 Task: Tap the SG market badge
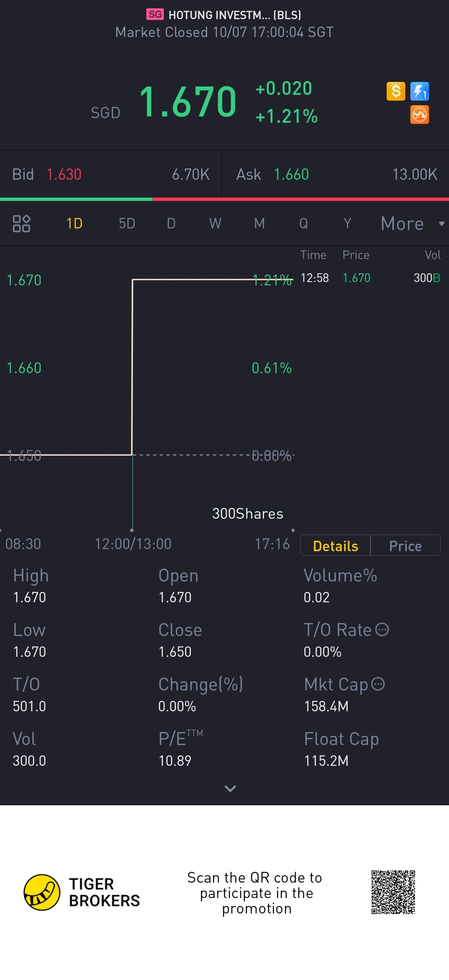click(155, 15)
